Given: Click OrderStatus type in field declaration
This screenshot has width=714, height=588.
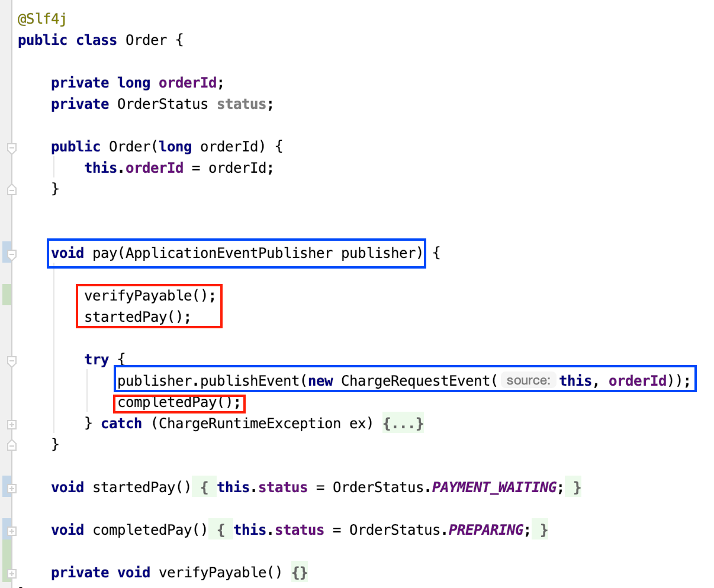Looking at the screenshot, I should pos(163,104).
